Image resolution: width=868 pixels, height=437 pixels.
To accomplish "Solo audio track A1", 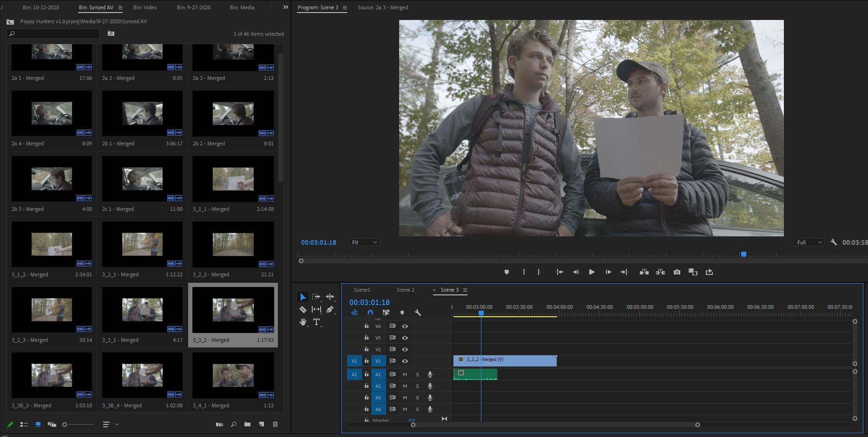I will tap(417, 374).
